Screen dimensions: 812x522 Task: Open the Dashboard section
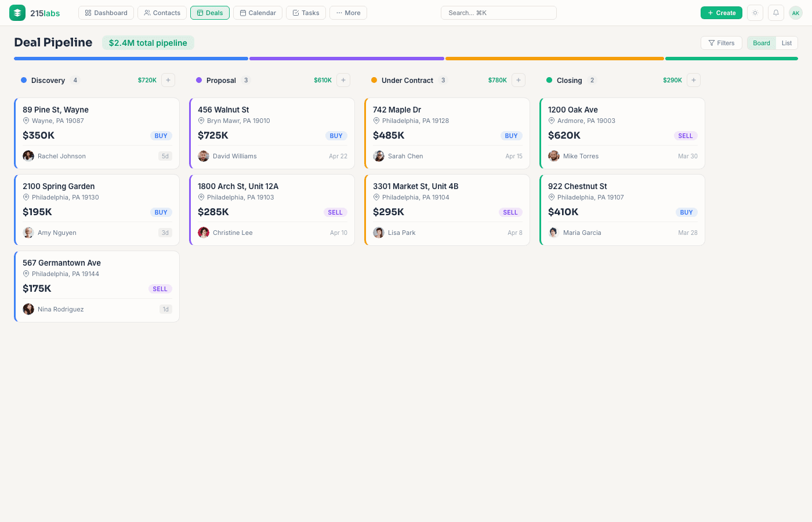click(106, 12)
